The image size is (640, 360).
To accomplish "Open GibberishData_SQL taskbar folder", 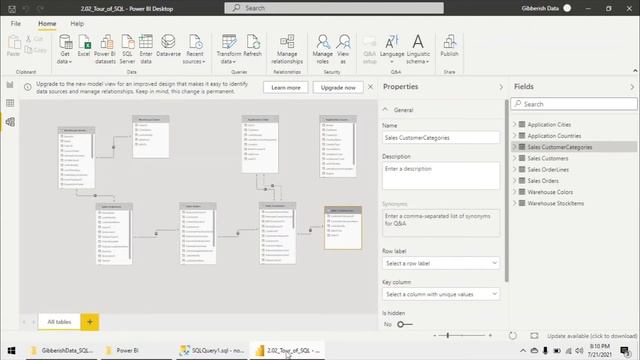I will (x=62, y=350).
